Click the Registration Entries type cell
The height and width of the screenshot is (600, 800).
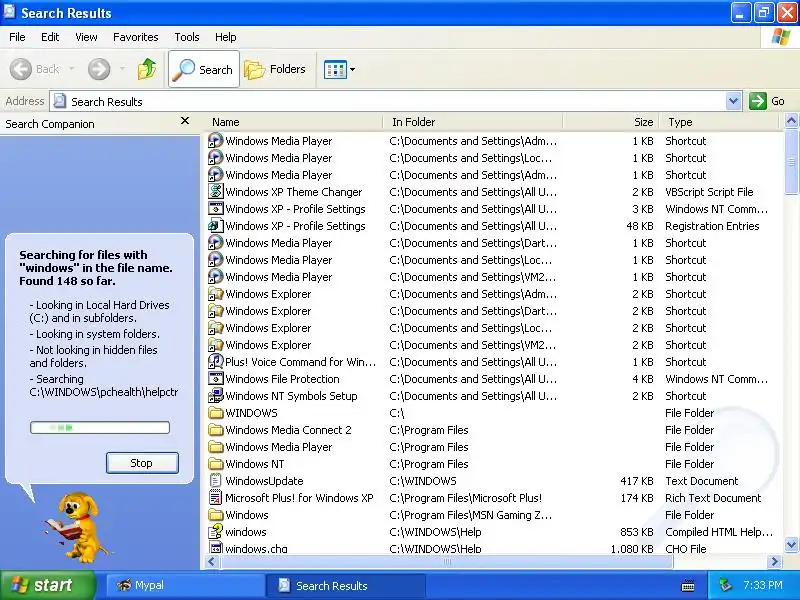pos(712,226)
